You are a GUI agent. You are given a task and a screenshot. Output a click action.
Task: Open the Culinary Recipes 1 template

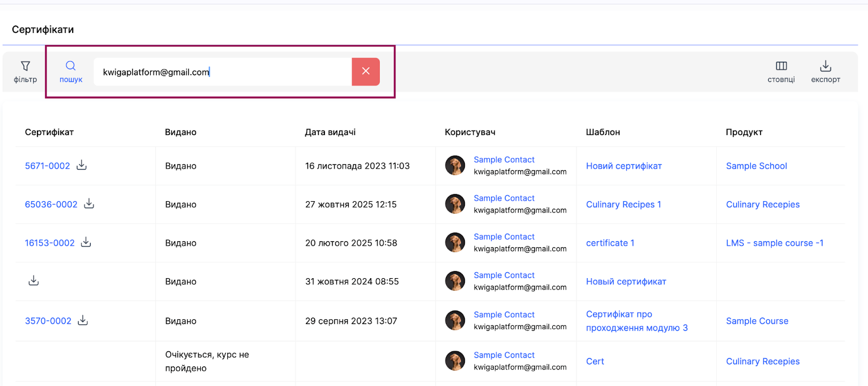[x=623, y=204]
